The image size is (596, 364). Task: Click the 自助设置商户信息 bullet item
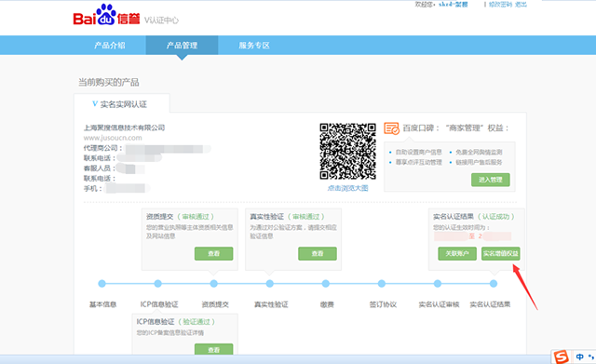coord(418,152)
